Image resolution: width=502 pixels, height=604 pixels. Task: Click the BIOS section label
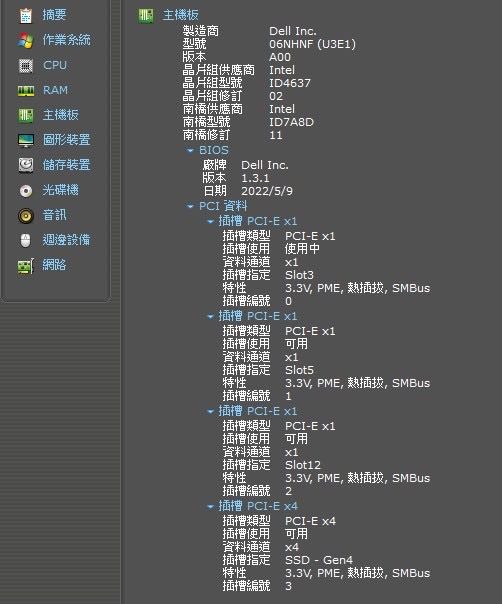click(214, 150)
